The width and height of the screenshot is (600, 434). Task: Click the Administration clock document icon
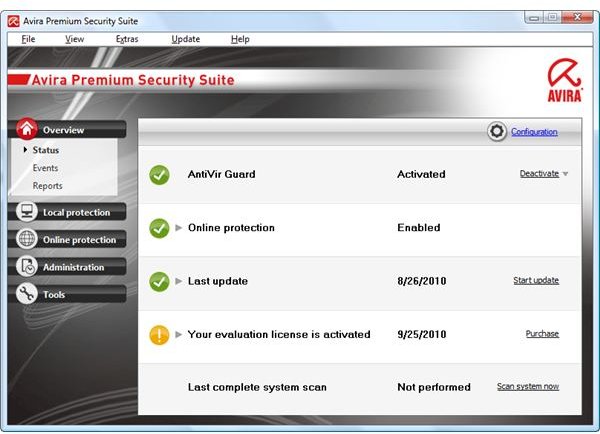tap(27, 266)
